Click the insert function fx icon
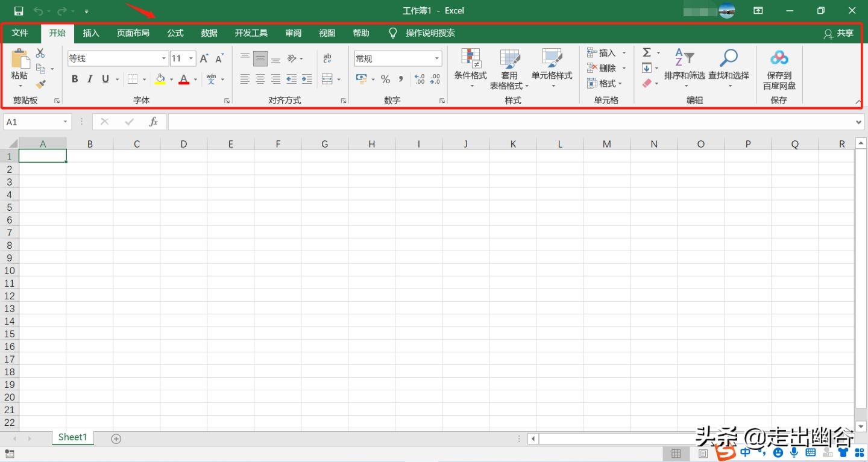868x462 pixels. (154, 122)
